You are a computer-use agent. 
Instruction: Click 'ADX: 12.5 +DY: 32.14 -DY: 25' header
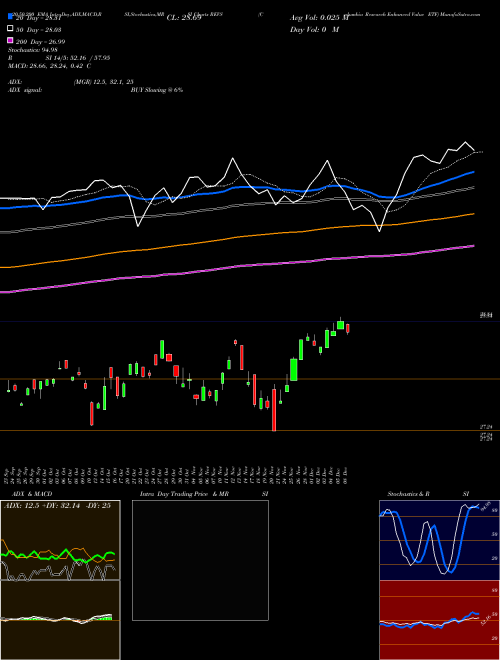click(57, 506)
